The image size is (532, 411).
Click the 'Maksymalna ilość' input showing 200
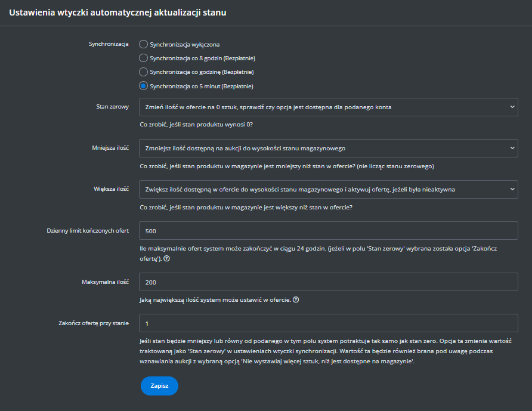tap(328, 282)
